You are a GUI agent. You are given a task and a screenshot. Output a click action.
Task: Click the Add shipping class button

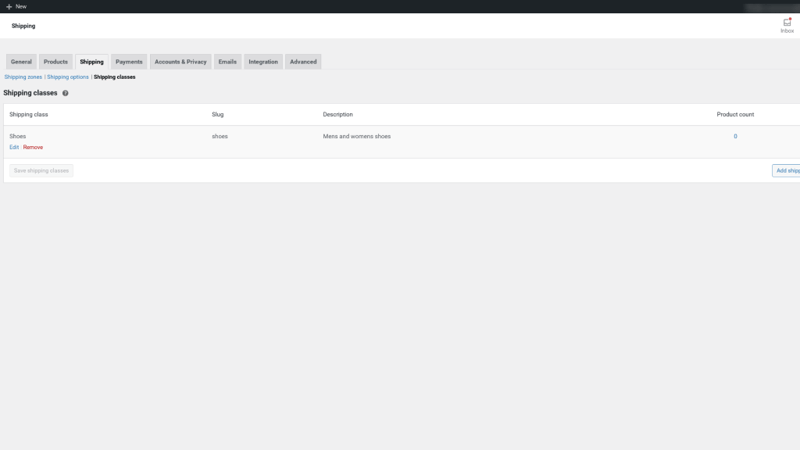click(x=786, y=170)
